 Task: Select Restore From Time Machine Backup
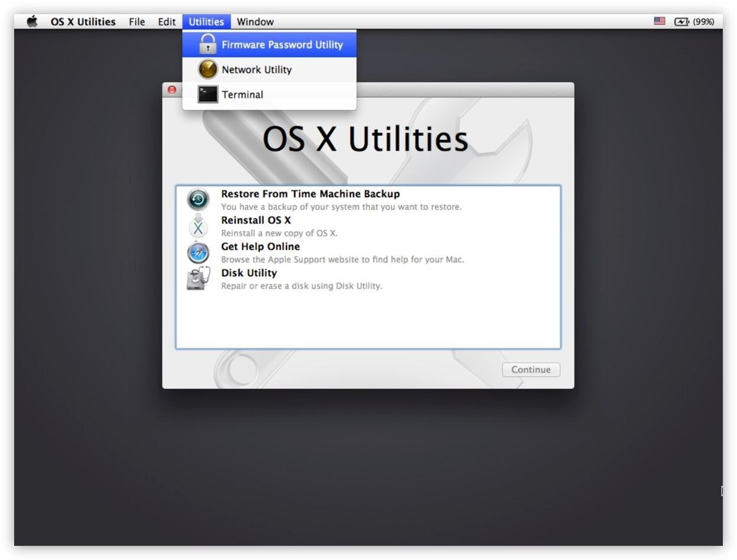368,199
